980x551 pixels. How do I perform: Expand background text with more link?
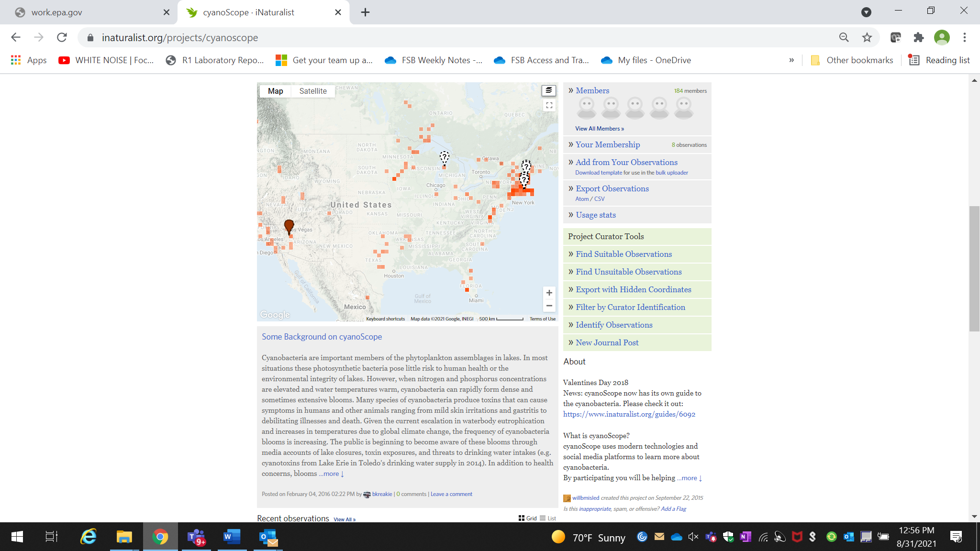pyautogui.click(x=331, y=474)
